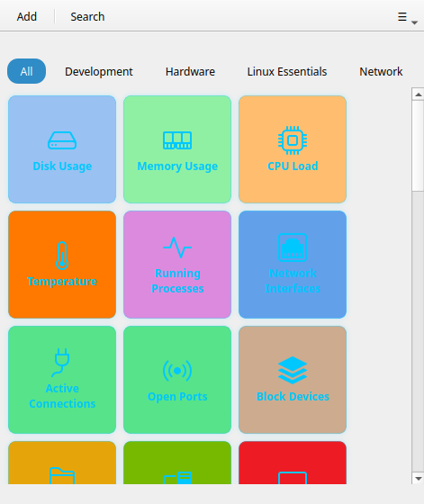
Task: Switch to the Hardware category tab
Action: [x=190, y=71]
